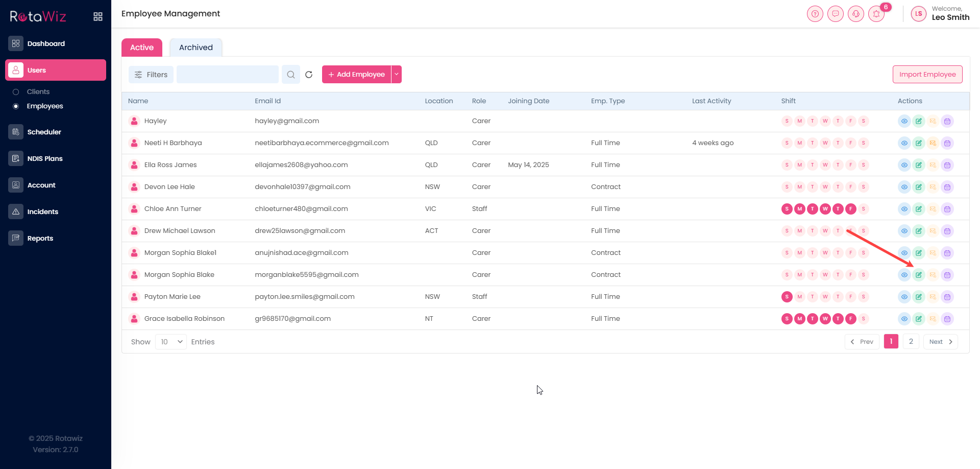Open the Show entries count dropdown

coord(170,342)
